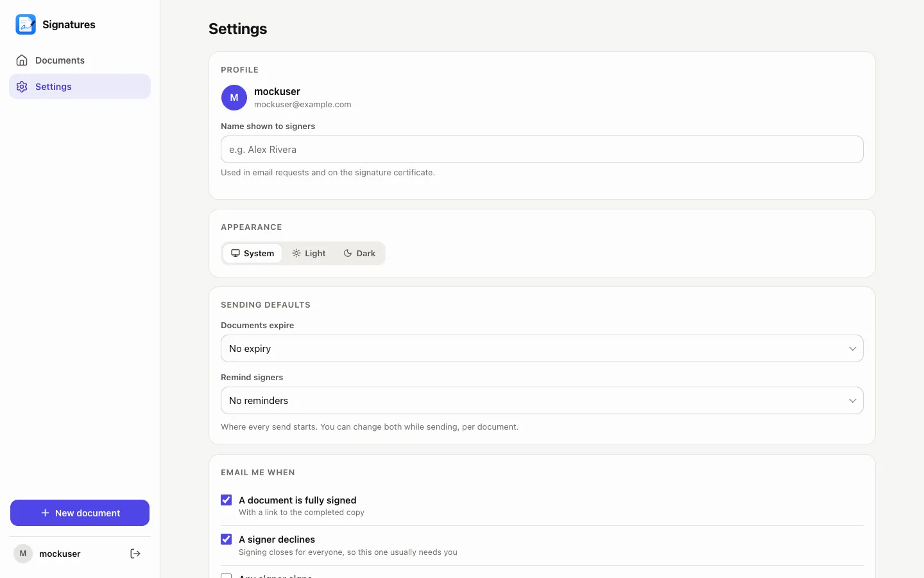Screen dimensions: 924x578
Task: Uncheck 'A signer declines' checkbox
Action: [227, 539]
